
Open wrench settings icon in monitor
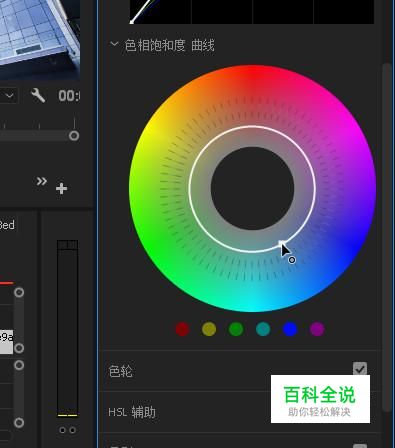pyautogui.click(x=38, y=96)
